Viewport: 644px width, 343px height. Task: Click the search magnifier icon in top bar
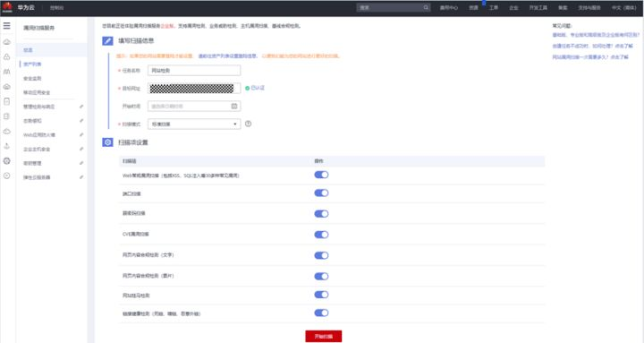(x=426, y=7)
